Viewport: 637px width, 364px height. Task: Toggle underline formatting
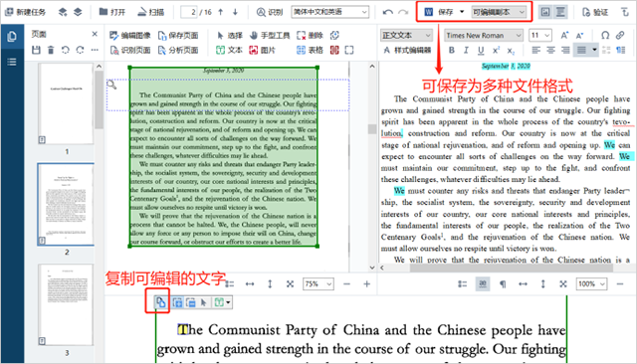481,50
